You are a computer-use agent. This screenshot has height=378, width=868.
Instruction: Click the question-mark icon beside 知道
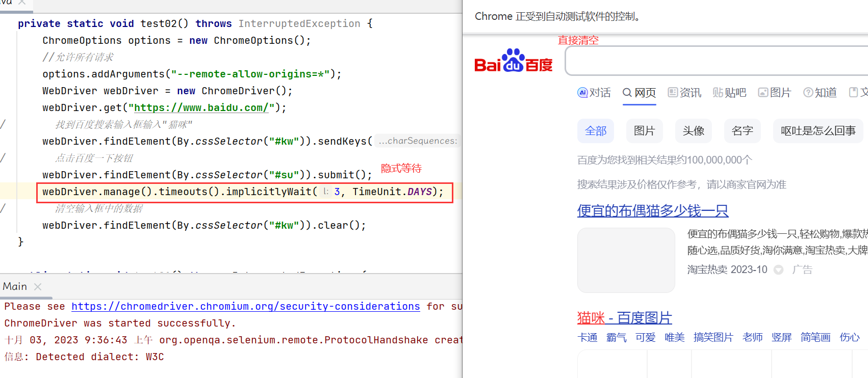click(808, 92)
